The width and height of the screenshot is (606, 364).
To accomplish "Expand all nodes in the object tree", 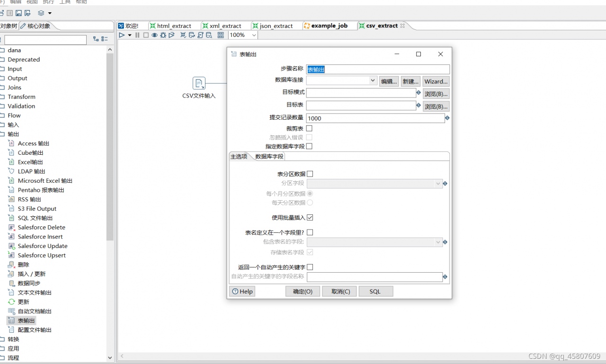I will click(96, 39).
